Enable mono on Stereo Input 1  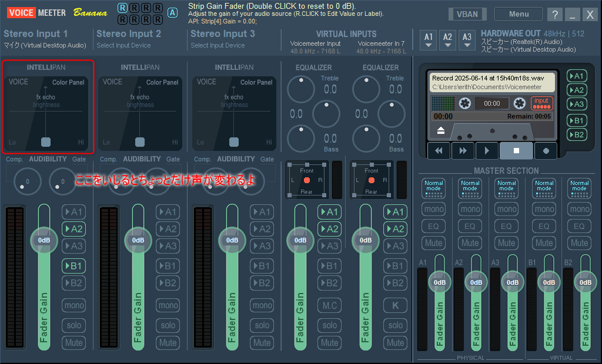[x=73, y=305]
